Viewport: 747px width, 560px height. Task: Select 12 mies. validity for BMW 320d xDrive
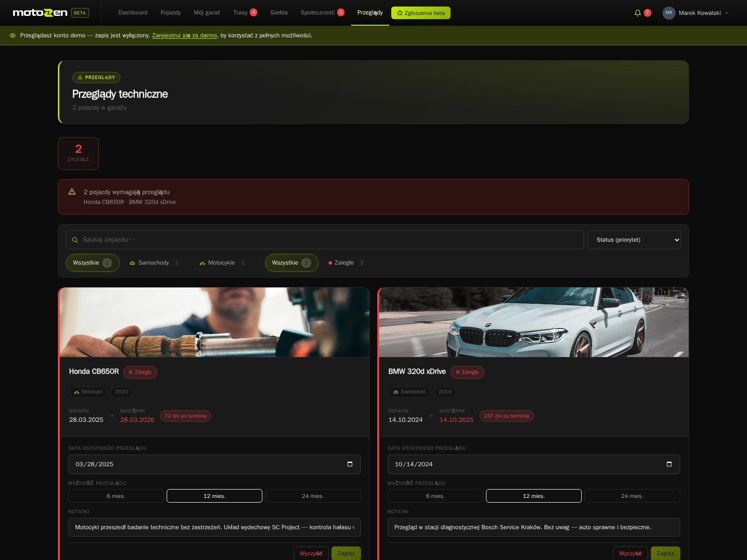coord(534,496)
